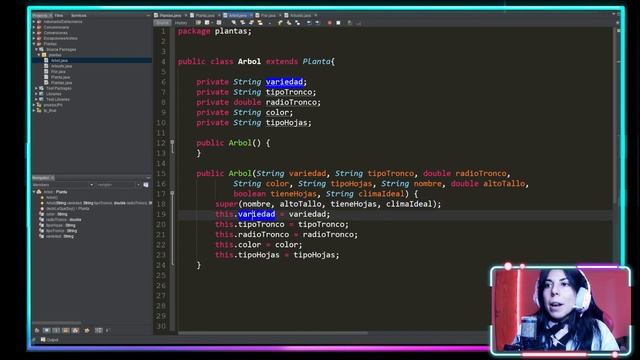This screenshot has height=360, width=640.
Task: Collapse the plantas package node
Action: pyautogui.click(x=40, y=55)
